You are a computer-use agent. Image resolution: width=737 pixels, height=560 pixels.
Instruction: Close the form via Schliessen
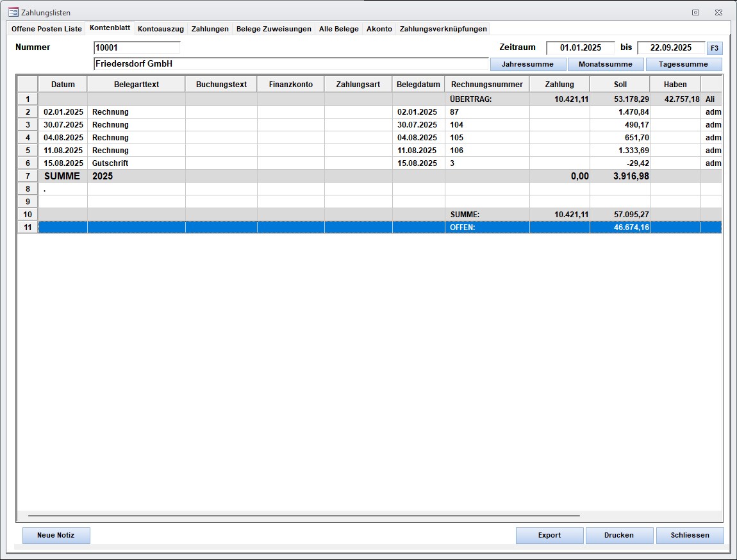[690, 535]
